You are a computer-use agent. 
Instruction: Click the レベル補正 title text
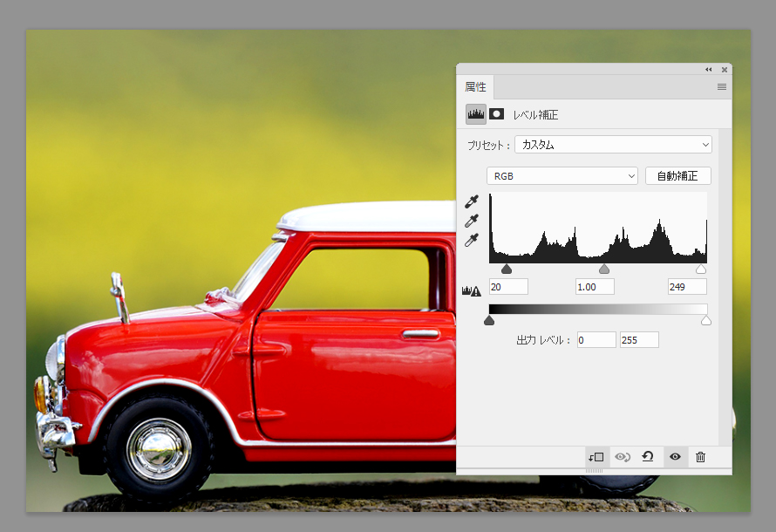[x=535, y=115]
